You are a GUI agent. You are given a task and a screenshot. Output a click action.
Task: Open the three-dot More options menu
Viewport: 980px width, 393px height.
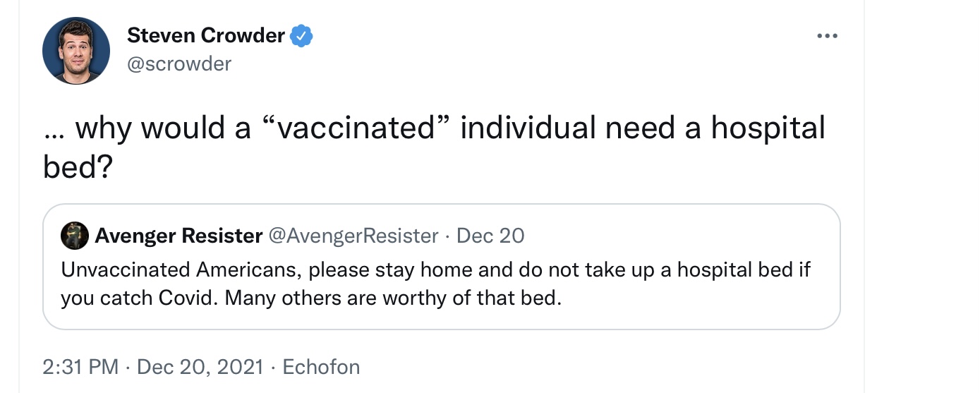(826, 35)
